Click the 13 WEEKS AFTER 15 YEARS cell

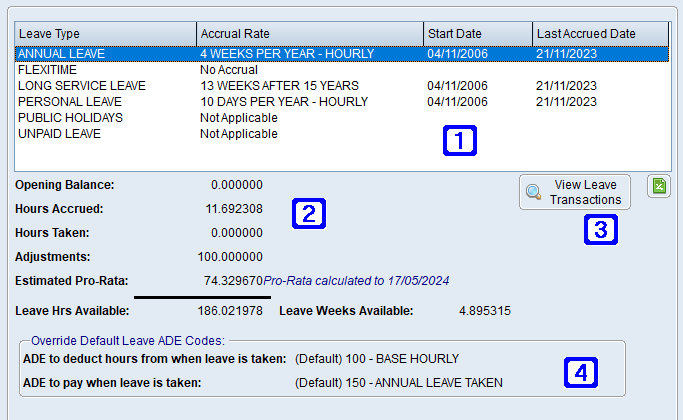click(279, 86)
